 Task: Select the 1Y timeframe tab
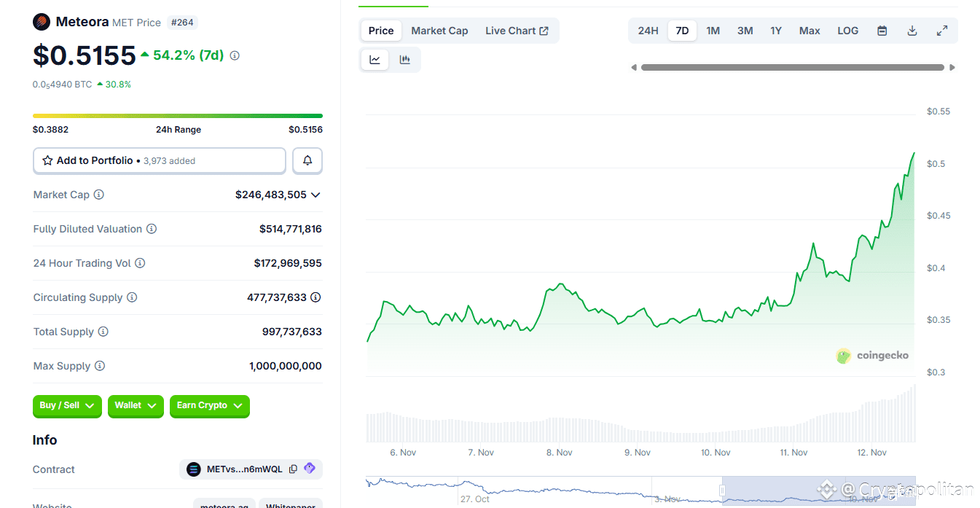point(775,30)
